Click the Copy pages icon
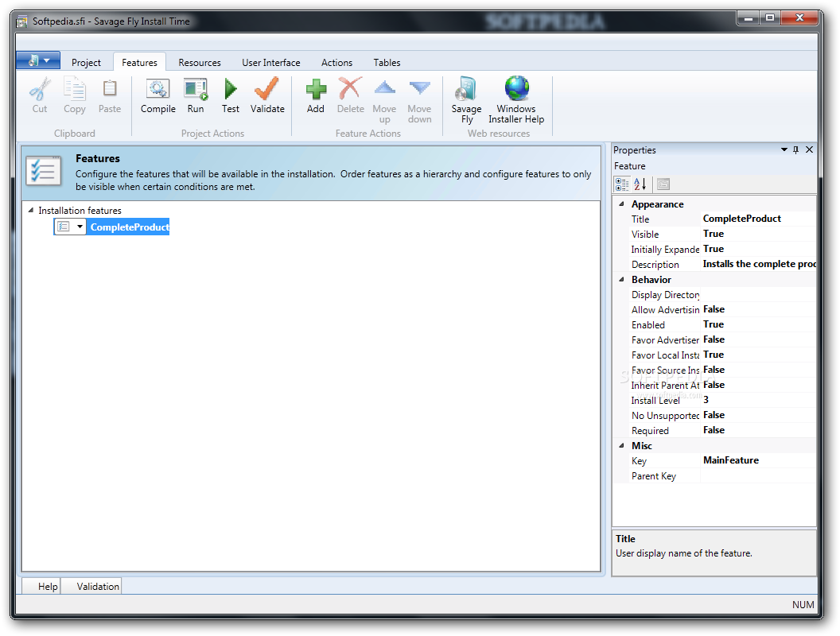 (75, 89)
